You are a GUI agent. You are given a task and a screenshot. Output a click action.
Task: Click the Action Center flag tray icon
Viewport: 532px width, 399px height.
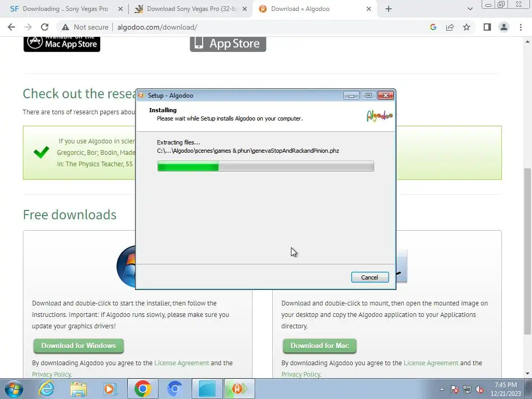455,389
